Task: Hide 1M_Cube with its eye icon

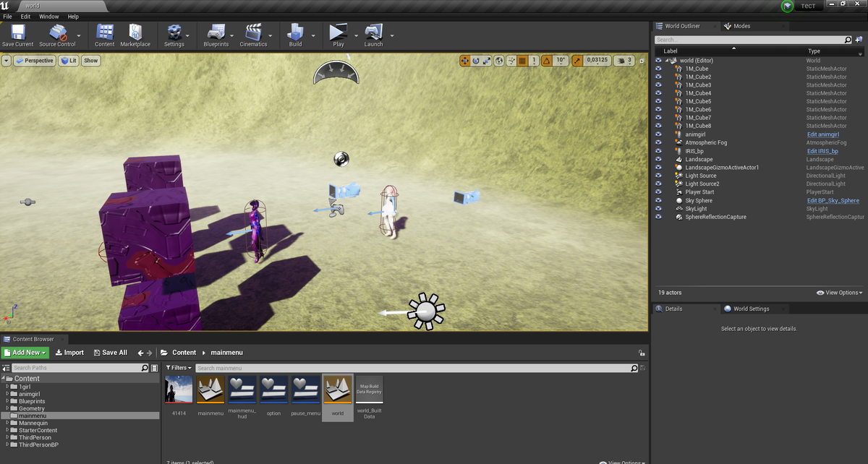Action: 658,69
